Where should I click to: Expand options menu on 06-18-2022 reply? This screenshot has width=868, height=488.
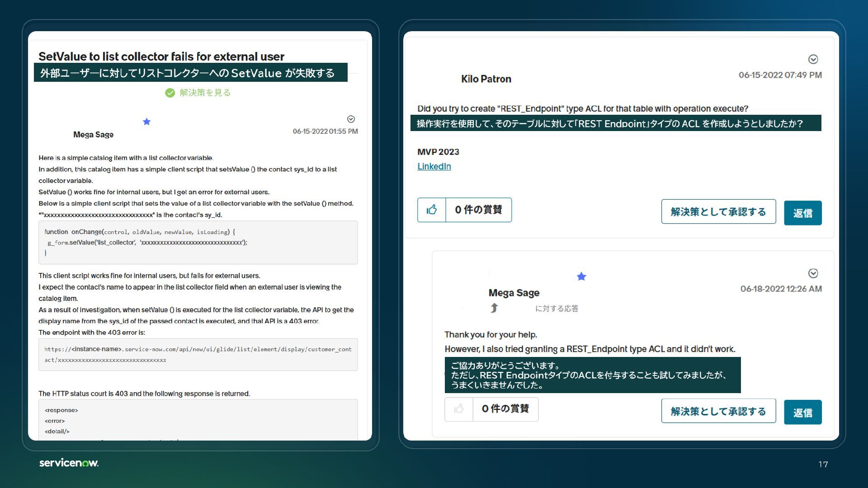pyautogui.click(x=813, y=273)
